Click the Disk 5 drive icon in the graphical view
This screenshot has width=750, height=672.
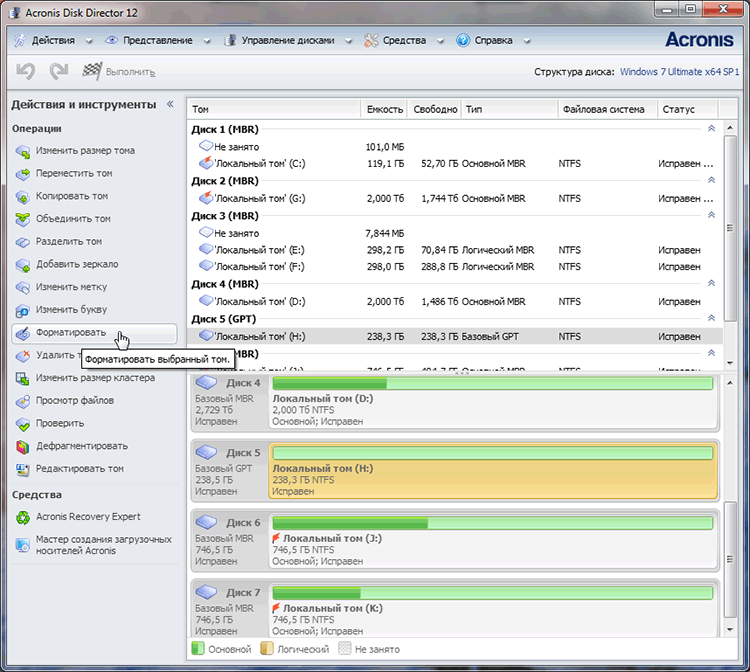point(207,452)
